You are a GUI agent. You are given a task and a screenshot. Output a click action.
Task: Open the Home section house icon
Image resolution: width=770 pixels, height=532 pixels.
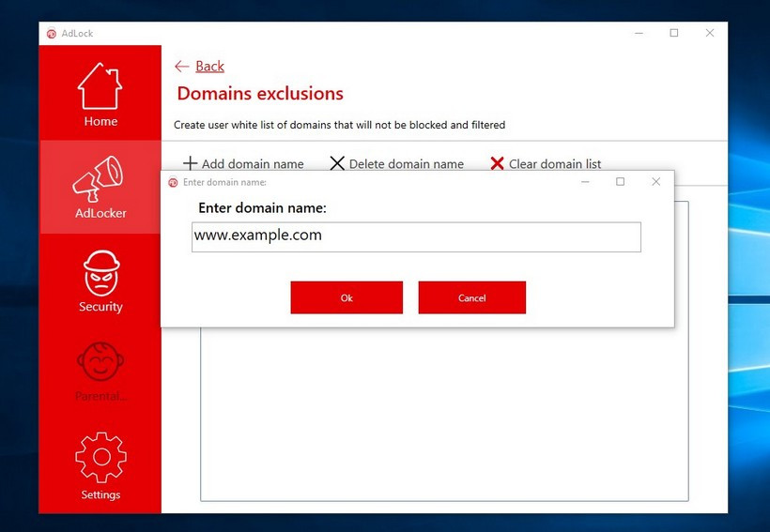[100, 86]
